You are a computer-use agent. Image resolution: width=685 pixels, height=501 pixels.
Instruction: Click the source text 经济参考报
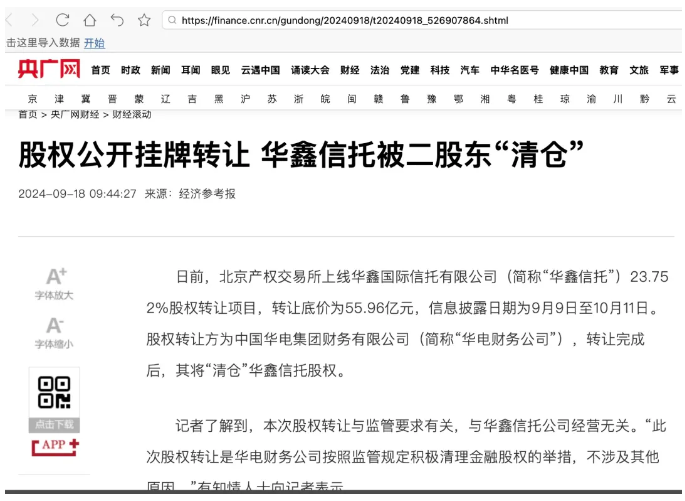(x=207, y=193)
